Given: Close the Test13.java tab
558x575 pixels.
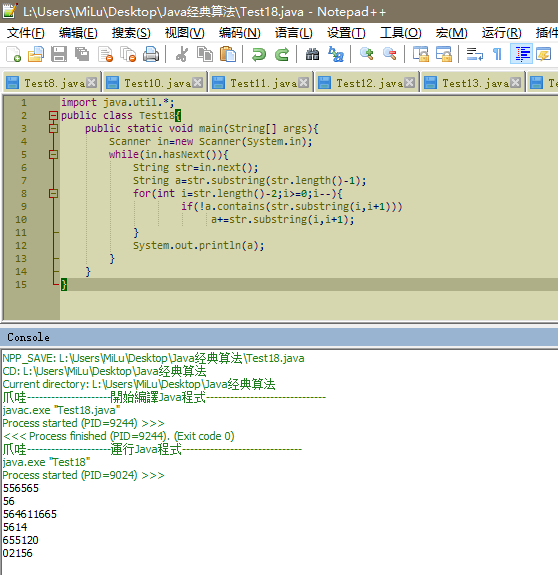Looking at the screenshot, I should [x=515, y=83].
